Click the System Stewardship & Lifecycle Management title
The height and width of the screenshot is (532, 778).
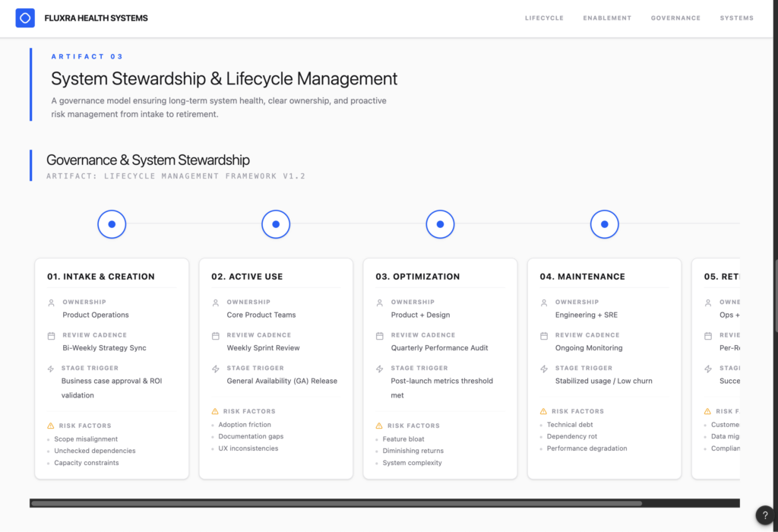pos(224,78)
